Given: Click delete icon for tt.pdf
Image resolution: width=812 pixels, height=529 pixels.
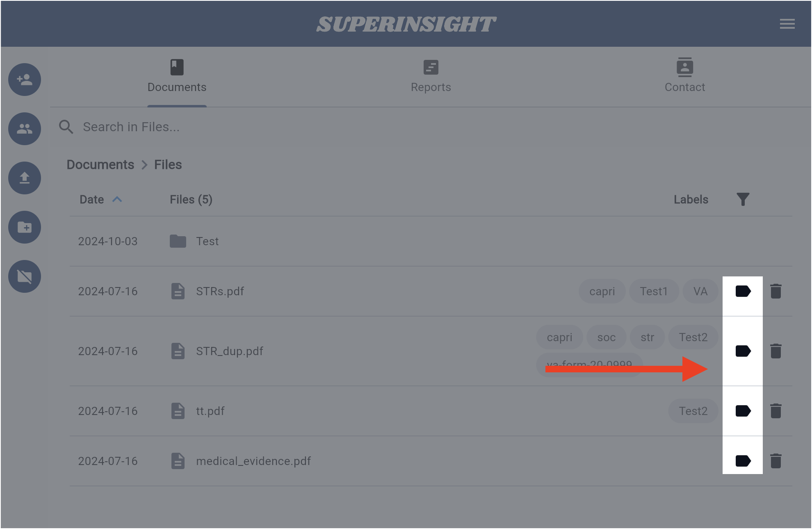Looking at the screenshot, I should coord(776,410).
